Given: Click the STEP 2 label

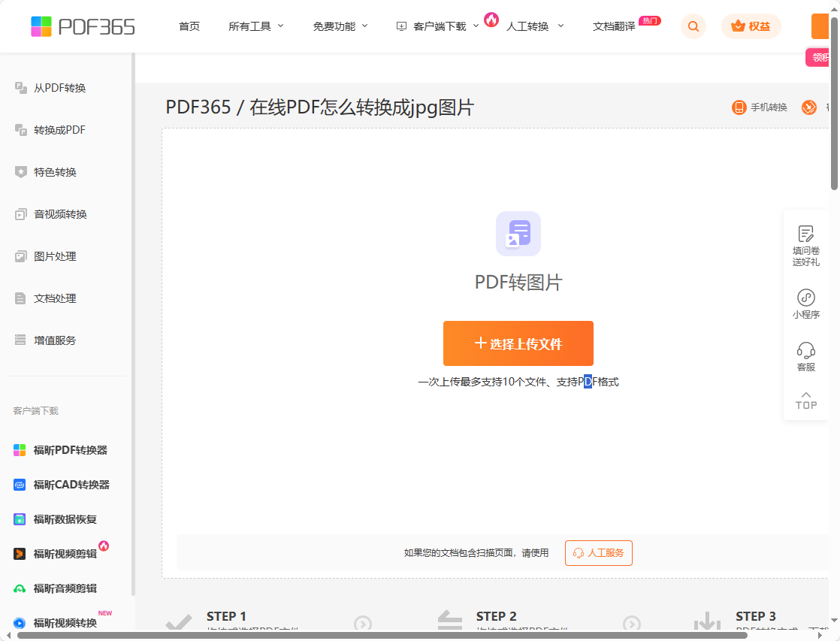Looking at the screenshot, I should [496, 616].
